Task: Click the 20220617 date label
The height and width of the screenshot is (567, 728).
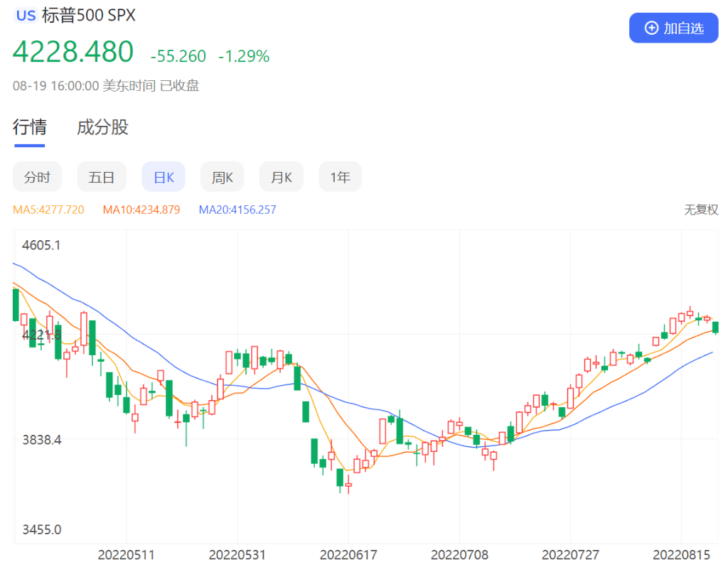Action: (348, 554)
